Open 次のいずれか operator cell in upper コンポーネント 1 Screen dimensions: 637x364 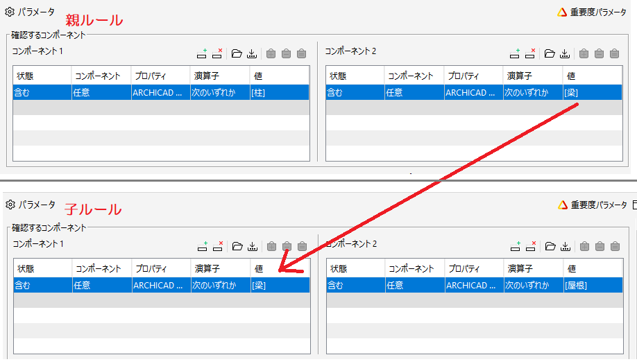click(x=220, y=92)
